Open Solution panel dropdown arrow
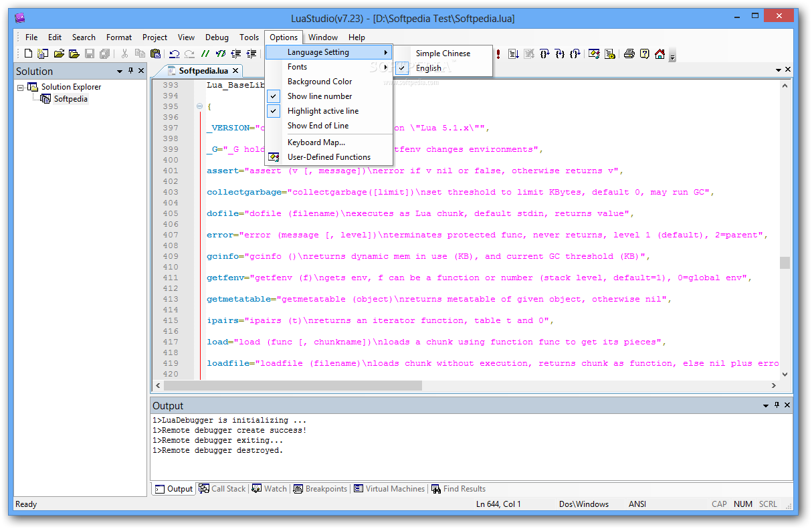The image size is (812, 529). [120, 71]
